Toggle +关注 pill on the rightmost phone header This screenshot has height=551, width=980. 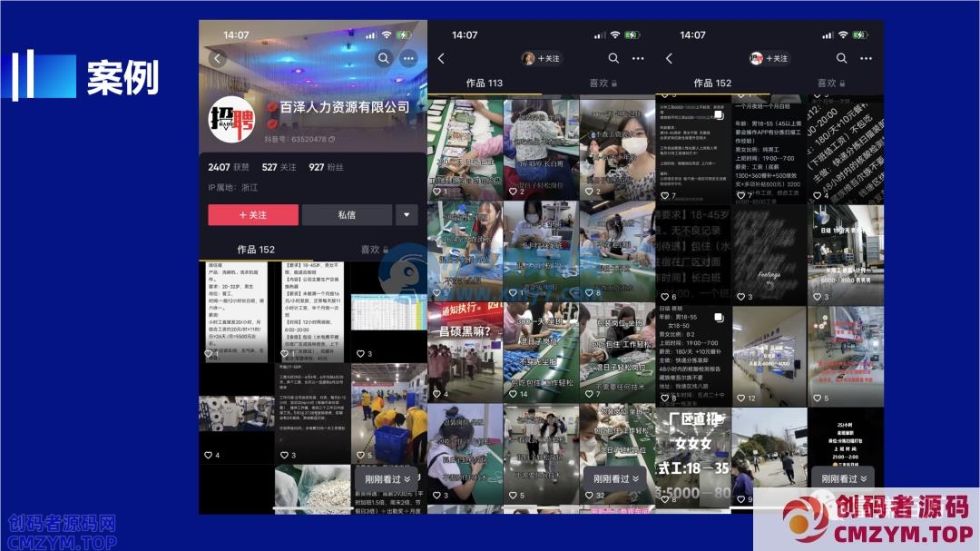769,58
